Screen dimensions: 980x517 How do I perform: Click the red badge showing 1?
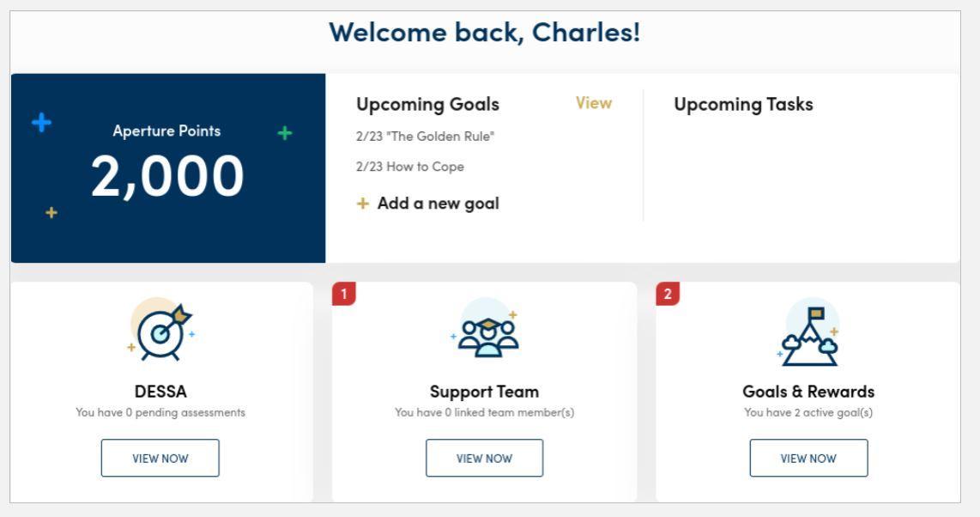point(343,294)
